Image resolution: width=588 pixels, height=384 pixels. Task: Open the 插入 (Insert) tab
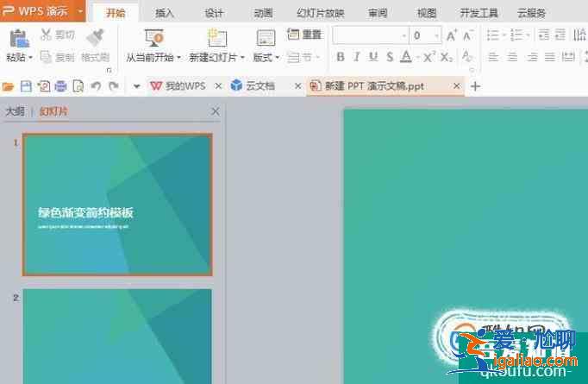point(165,13)
